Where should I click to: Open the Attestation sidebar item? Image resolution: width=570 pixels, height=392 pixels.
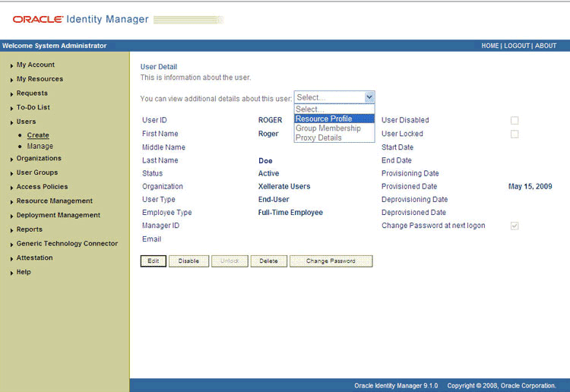point(34,258)
